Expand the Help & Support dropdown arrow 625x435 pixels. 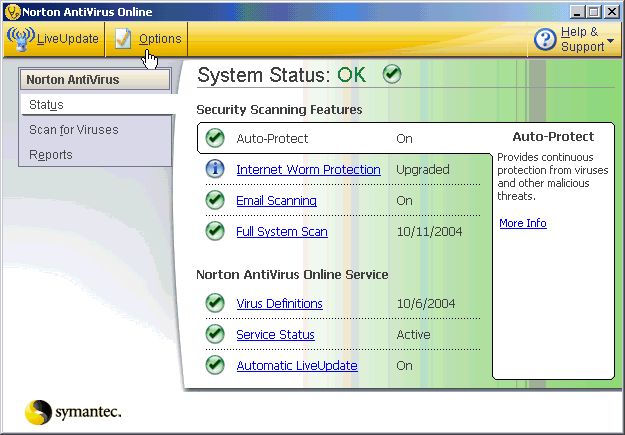610,41
